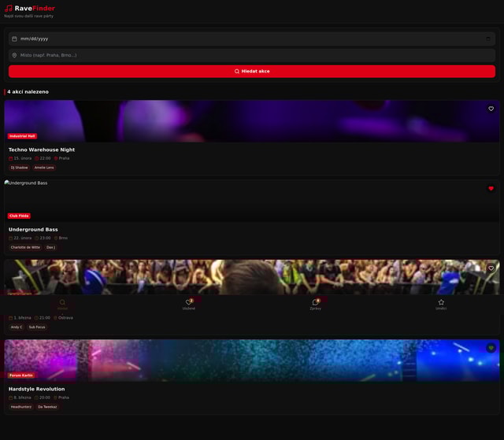Favorite the Techno Warehouse Night event
Image resolution: width=504 pixels, height=440 pixels.
pyautogui.click(x=491, y=109)
